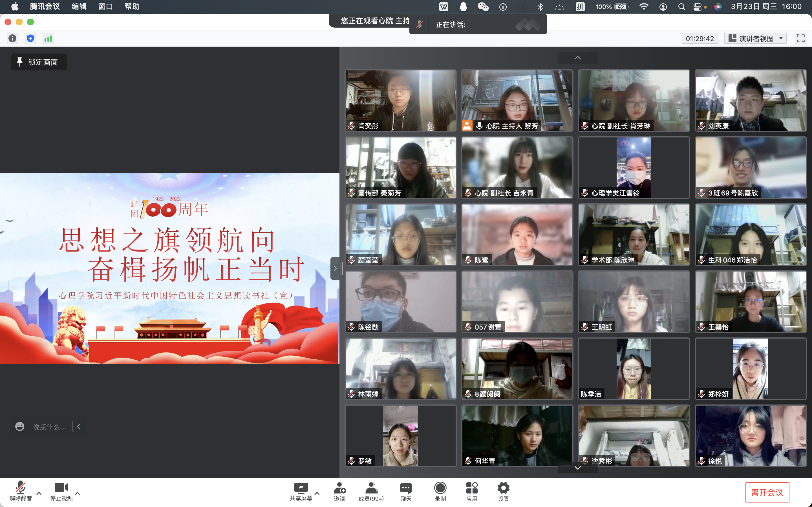
Task: Click the chat message input field
Action: point(49,426)
